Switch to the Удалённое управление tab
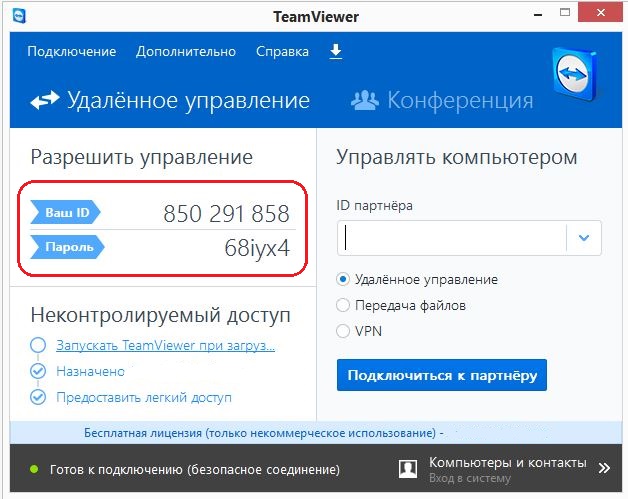 170,100
